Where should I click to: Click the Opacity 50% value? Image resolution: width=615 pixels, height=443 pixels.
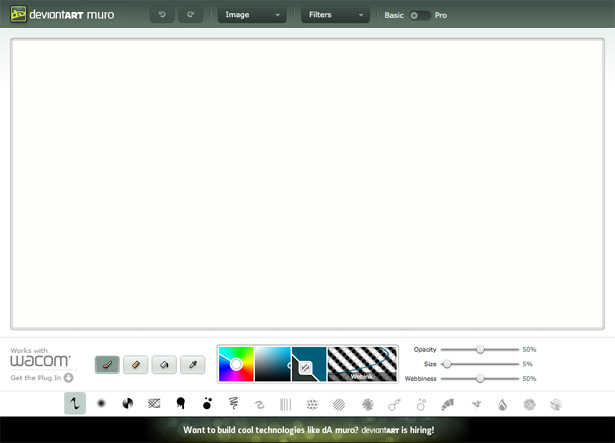coord(529,350)
